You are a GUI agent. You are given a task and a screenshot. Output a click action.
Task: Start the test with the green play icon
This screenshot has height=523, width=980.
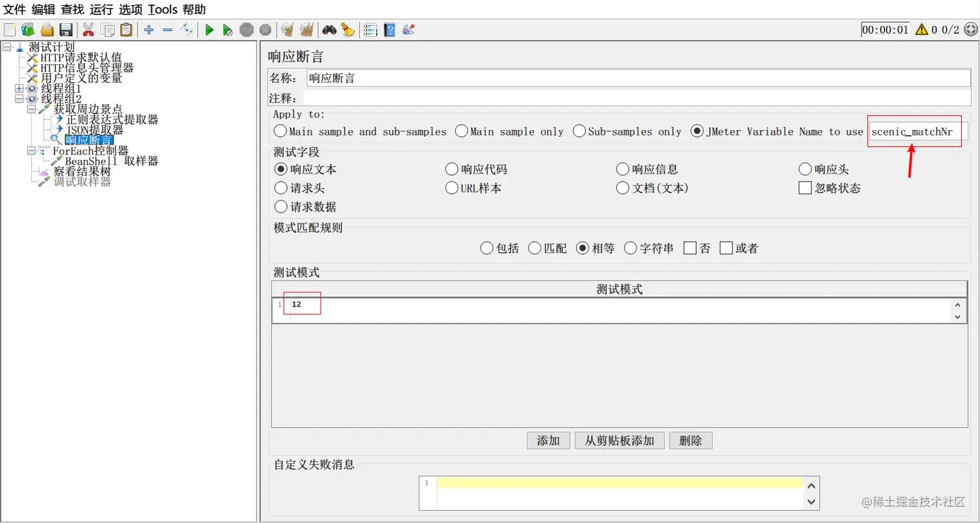click(209, 29)
